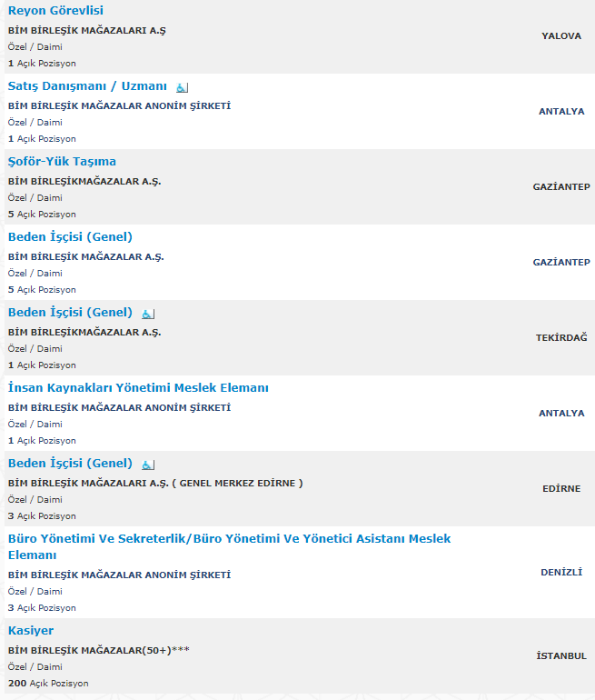This screenshot has width=595, height=700.
Task: Open Satış Danışmanı / Uzmanı job title
Action: 87,85
